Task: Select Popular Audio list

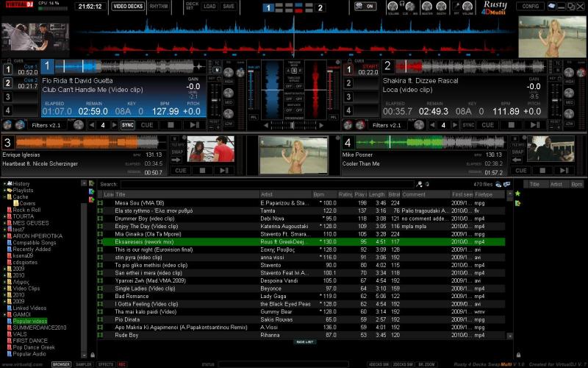Action: (29, 354)
